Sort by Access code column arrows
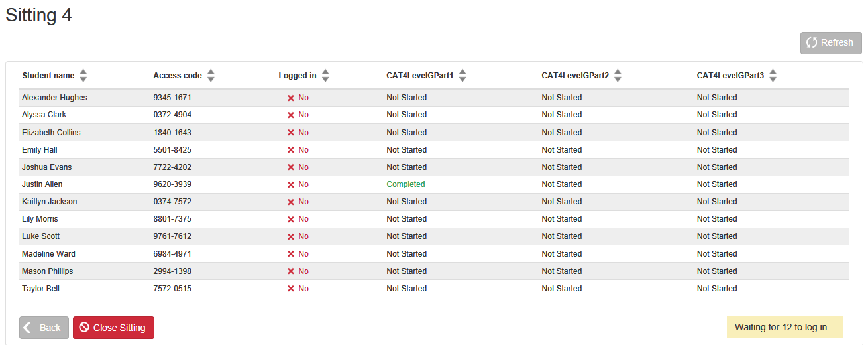868x345 pixels. pyautogui.click(x=211, y=76)
